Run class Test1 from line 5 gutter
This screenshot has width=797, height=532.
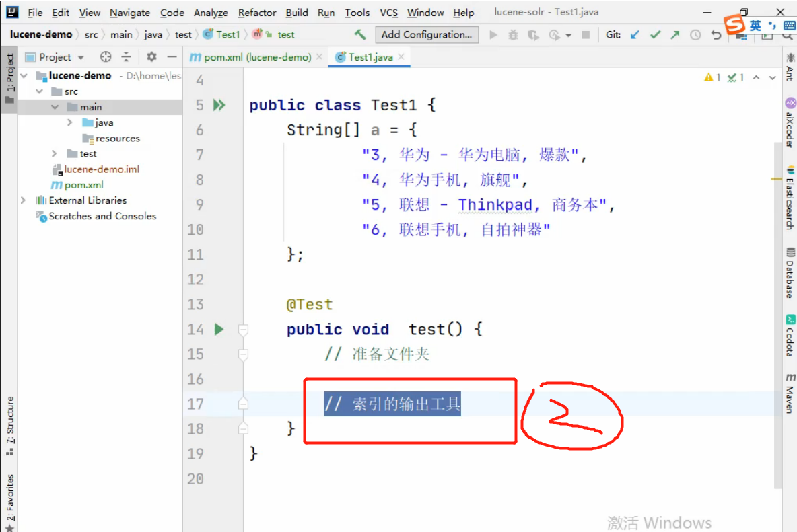click(219, 105)
